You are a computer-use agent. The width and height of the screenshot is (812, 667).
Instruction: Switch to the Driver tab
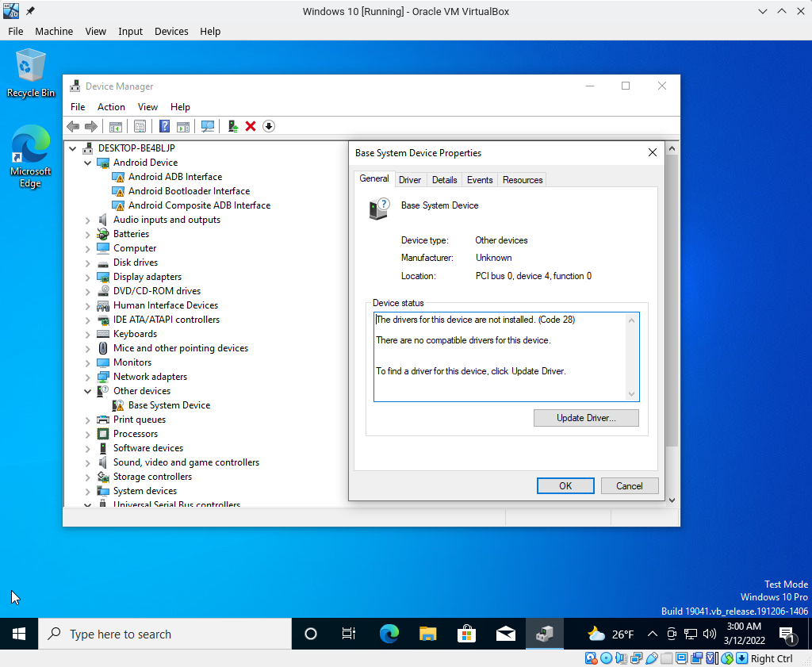tap(410, 180)
